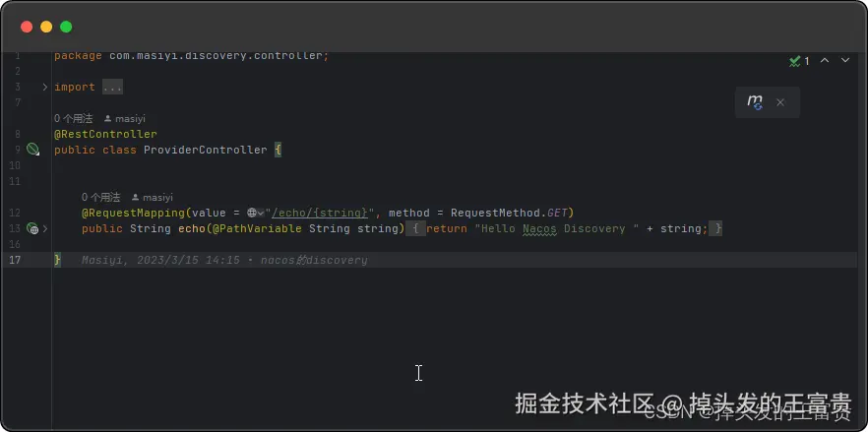Viewport: 868px width, 432px height.
Task: Click the "/echo/{string}" mapping URL
Action: click(320, 213)
